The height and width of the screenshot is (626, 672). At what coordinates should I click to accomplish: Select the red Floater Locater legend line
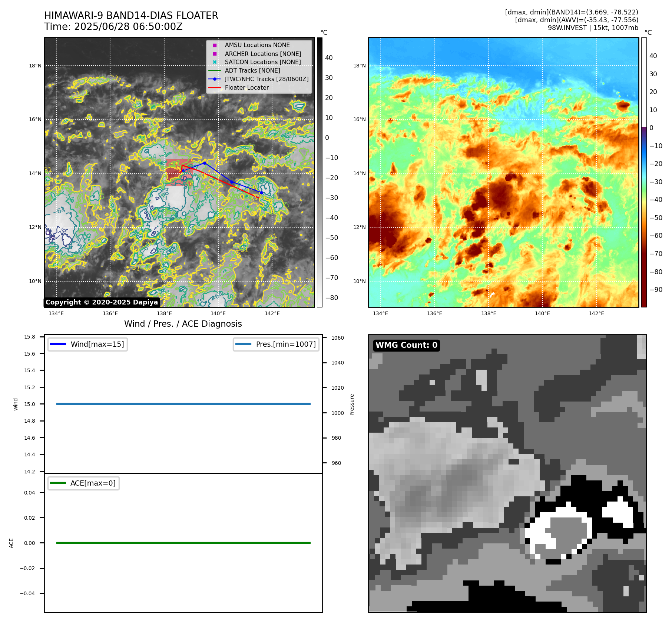[215, 88]
